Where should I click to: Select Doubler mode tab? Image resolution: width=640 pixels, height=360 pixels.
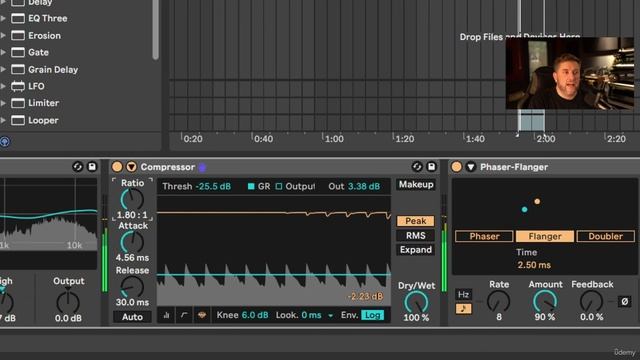coord(606,236)
